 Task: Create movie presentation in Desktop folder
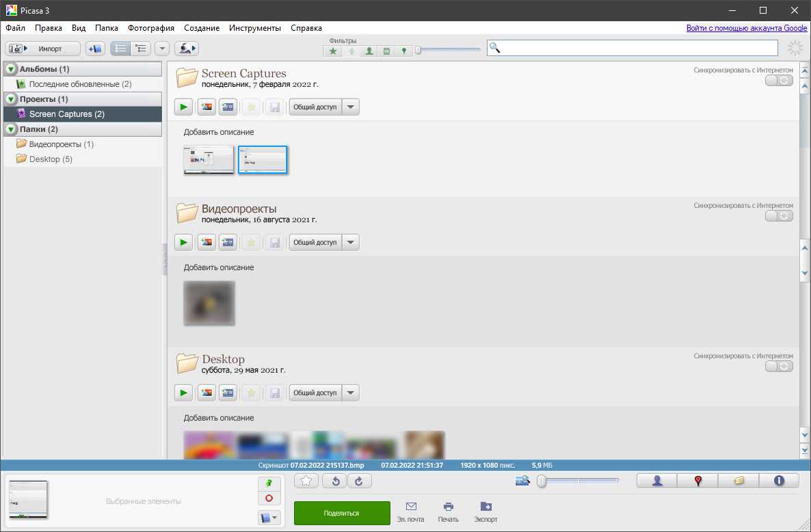pyautogui.click(x=228, y=393)
